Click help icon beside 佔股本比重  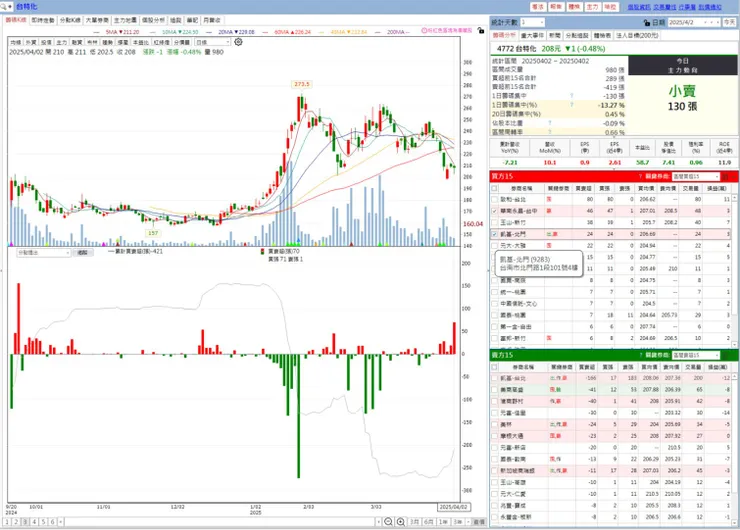(x=549, y=123)
